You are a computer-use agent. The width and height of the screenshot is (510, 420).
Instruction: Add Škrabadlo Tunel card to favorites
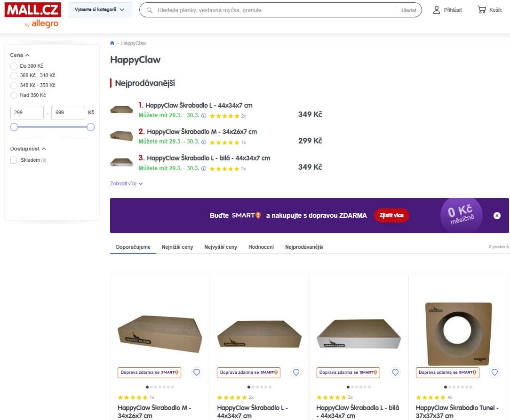[x=494, y=372]
